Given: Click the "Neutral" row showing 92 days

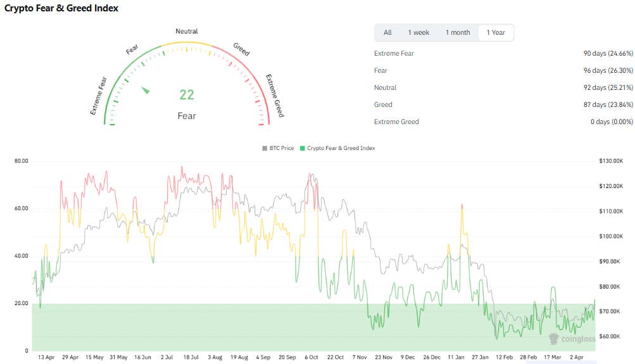Looking at the screenshot, I should 386,87.
